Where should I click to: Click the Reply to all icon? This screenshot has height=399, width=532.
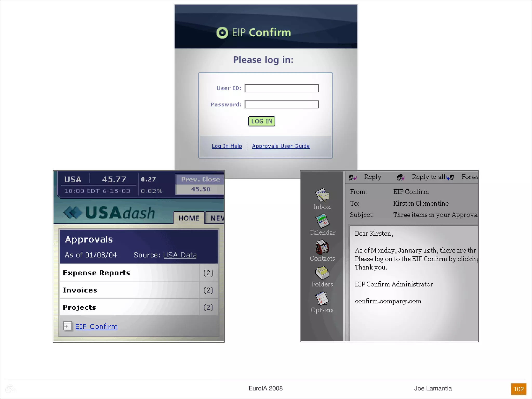pyautogui.click(x=400, y=177)
